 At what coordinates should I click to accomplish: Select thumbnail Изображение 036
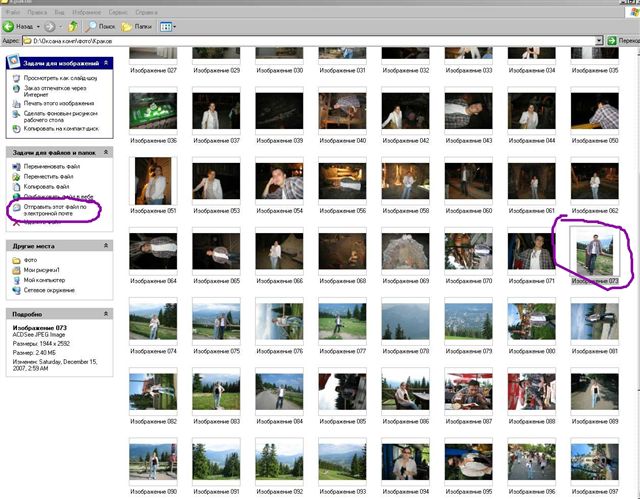153,111
